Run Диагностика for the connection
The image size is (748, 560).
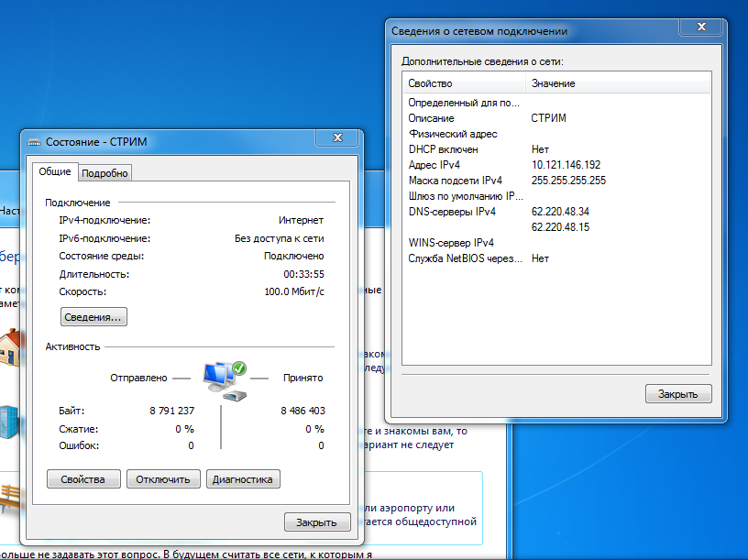(x=243, y=479)
